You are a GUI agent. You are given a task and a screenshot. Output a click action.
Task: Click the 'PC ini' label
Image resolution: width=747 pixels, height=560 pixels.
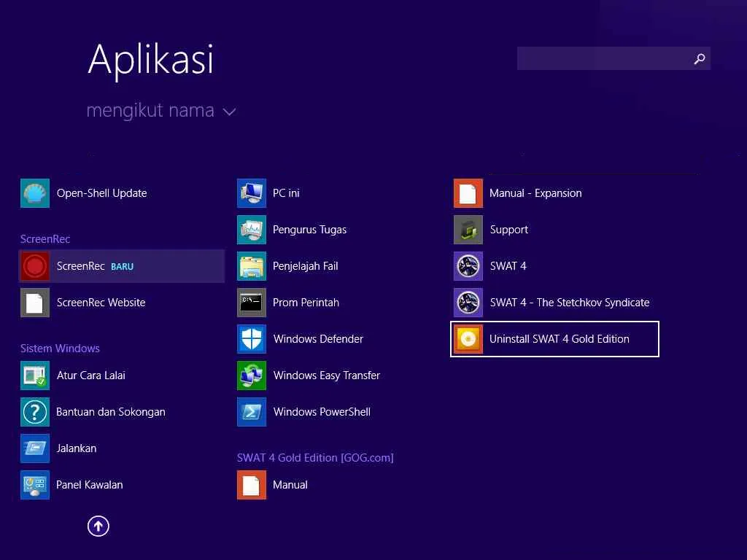(x=286, y=192)
